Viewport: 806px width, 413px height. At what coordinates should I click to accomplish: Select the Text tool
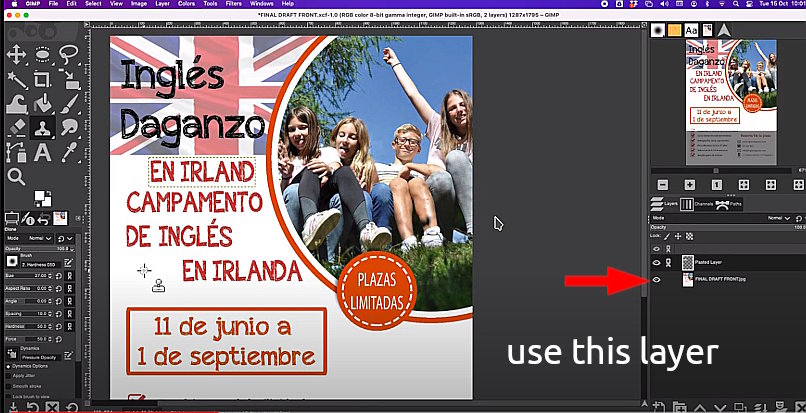pos(42,152)
